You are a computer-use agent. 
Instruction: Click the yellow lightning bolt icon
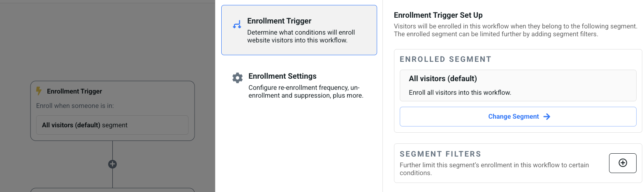pos(39,91)
